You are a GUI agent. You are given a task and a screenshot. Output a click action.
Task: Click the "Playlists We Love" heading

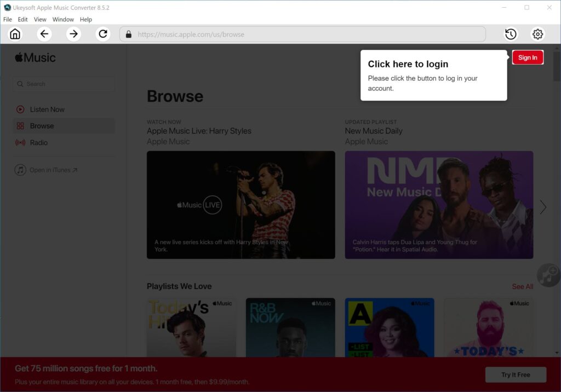(179, 286)
